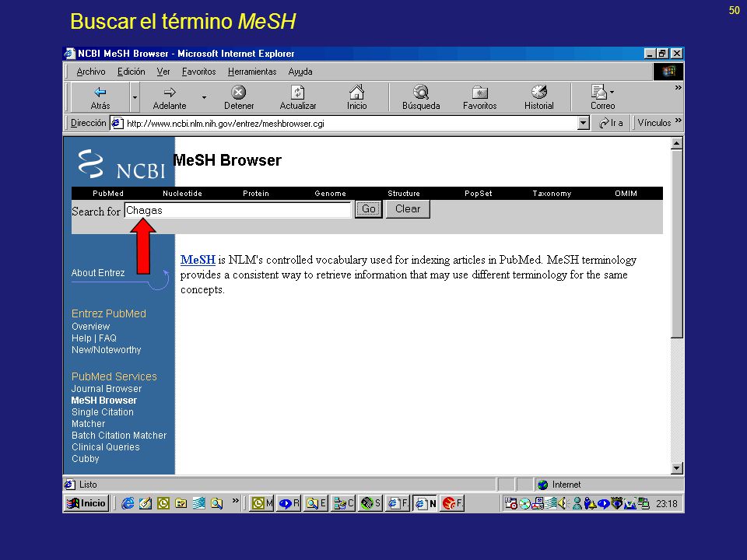Click the Atrás back arrow button

100,97
